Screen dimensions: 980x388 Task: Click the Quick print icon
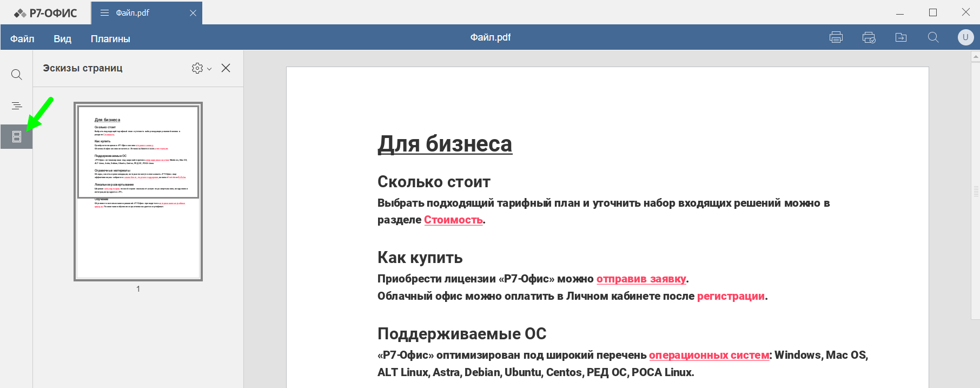click(869, 37)
